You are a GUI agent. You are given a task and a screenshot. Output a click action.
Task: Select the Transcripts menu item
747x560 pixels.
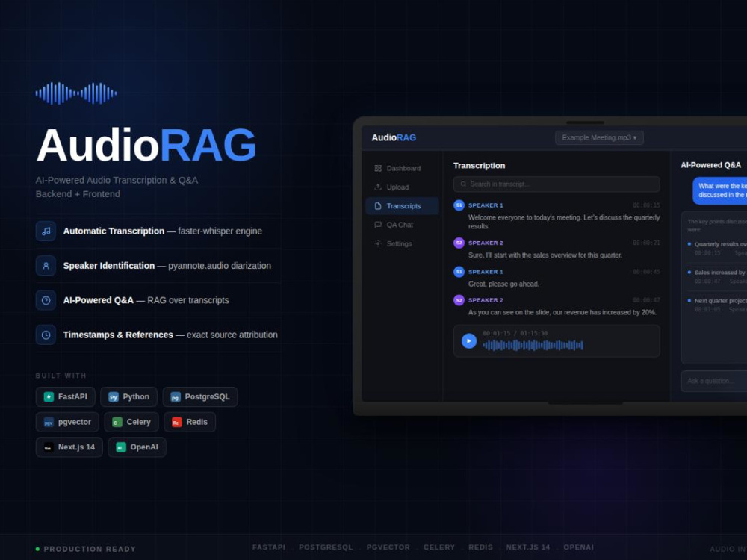tap(402, 206)
